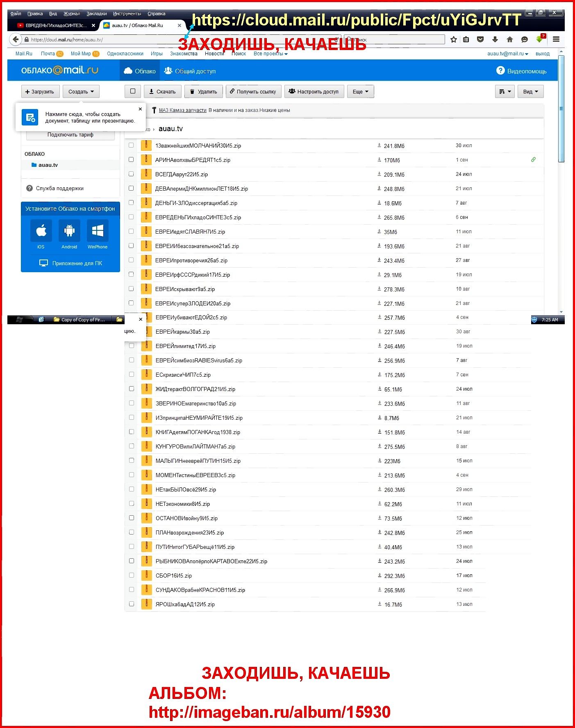This screenshot has width=575, height=728.
Task: Click the Загрузить upload button
Action: click(x=40, y=91)
